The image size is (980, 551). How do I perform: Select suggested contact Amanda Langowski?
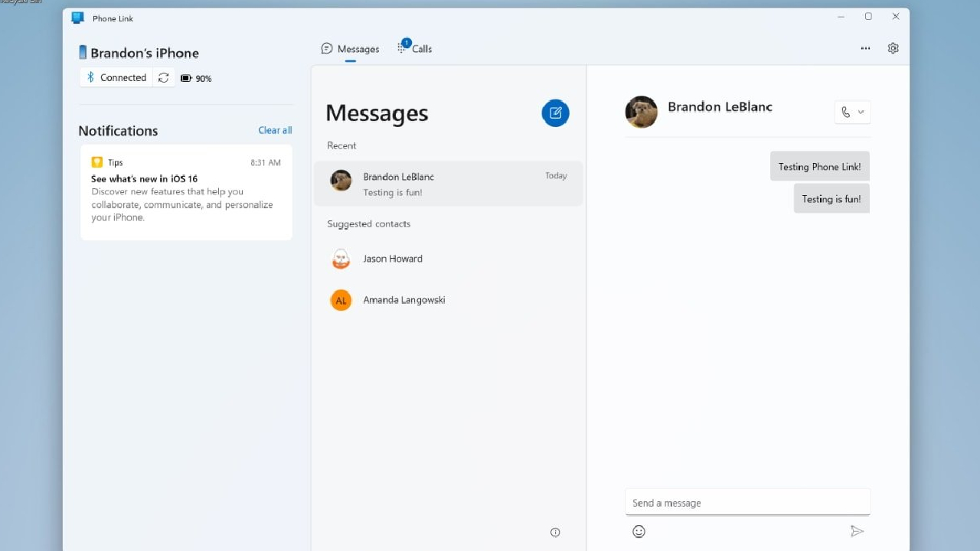(403, 300)
